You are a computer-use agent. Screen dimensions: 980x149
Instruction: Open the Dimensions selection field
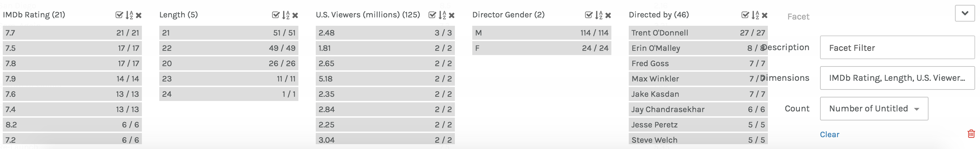point(897,78)
